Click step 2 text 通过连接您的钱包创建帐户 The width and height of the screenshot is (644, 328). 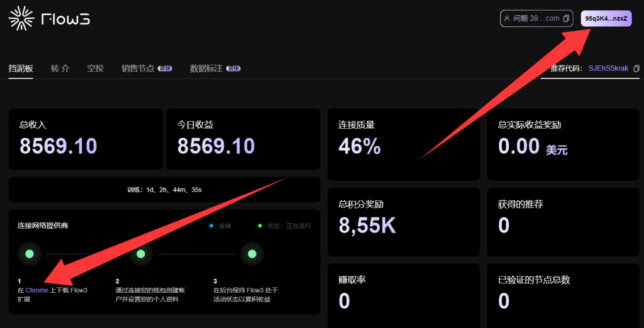tap(150, 295)
